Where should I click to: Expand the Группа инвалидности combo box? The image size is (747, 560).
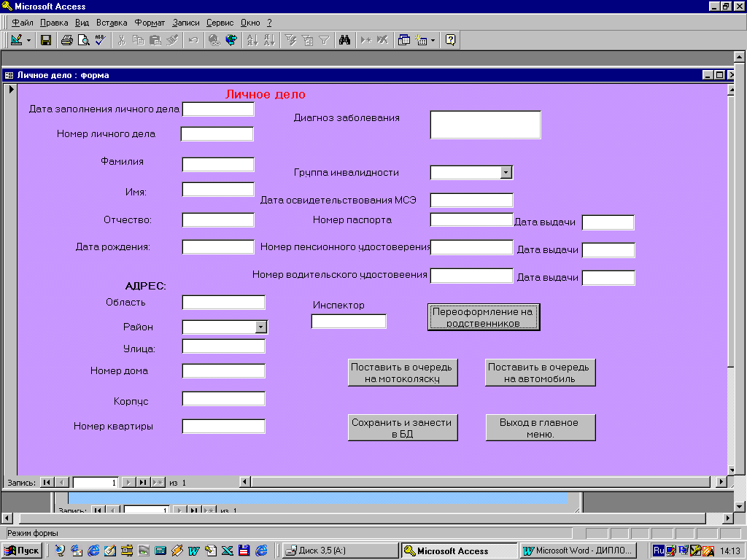[x=506, y=172]
